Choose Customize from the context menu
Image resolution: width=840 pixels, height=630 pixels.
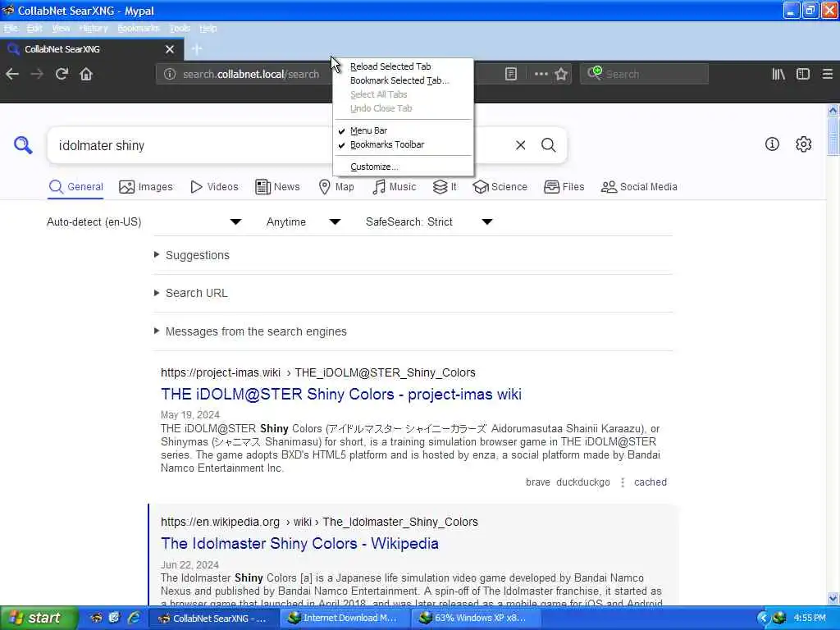(x=403, y=167)
